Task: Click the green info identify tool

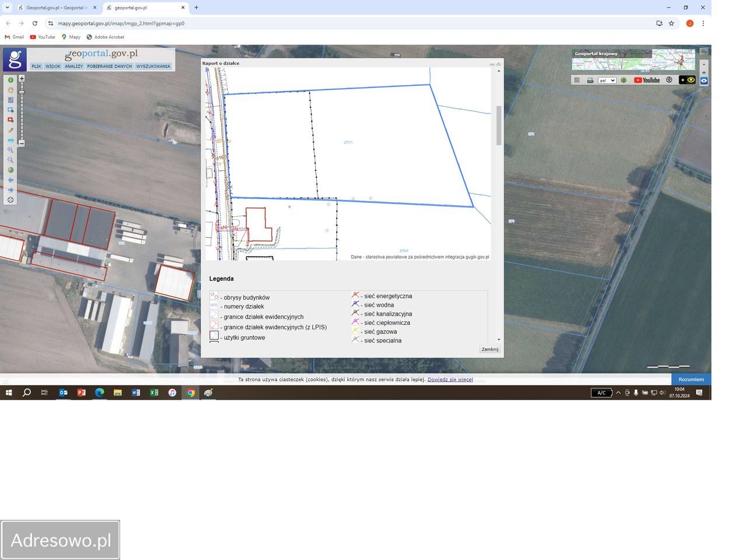Action: tap(11, 80)
